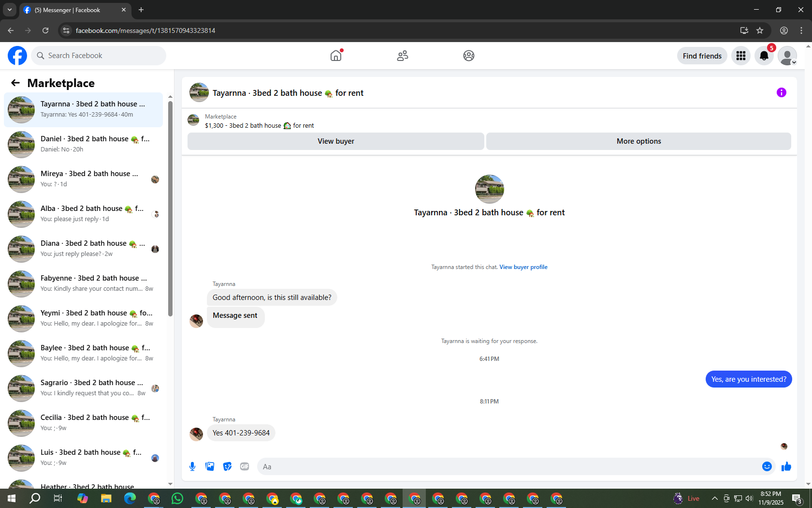
Task: Open the Groups icon in top navigation
Action: (469, 56)
